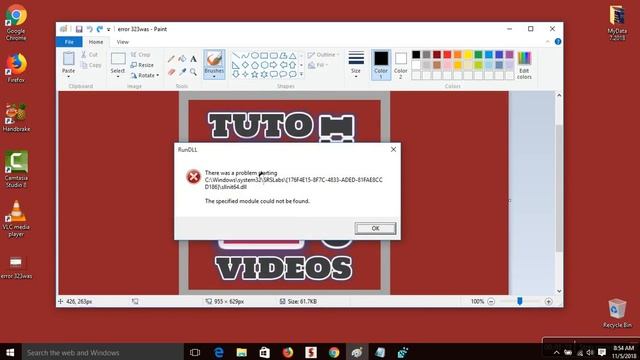Click the Cut button
The height and width of the screenshot is (360, 640).
(x=90, y=54)
